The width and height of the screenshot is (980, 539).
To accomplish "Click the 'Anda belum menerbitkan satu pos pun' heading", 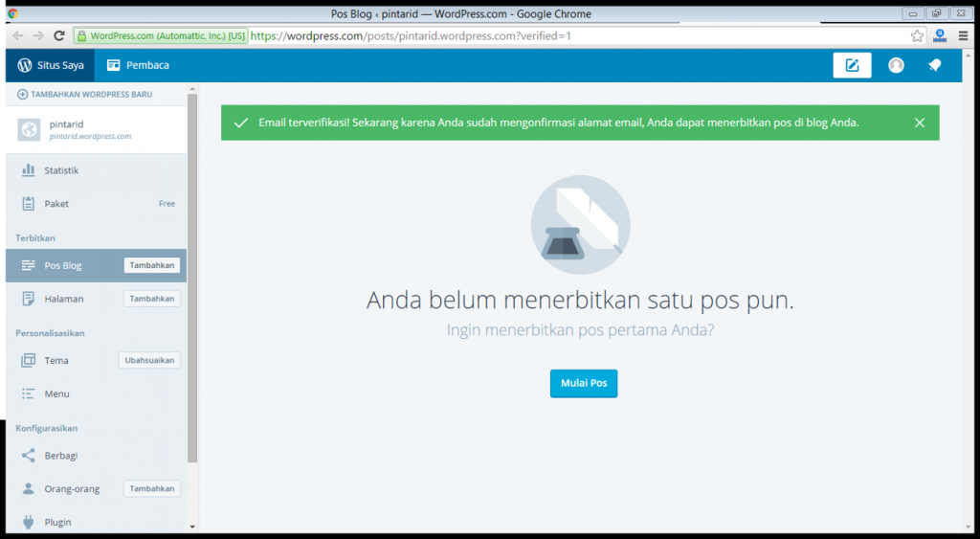I will point(580,301).
